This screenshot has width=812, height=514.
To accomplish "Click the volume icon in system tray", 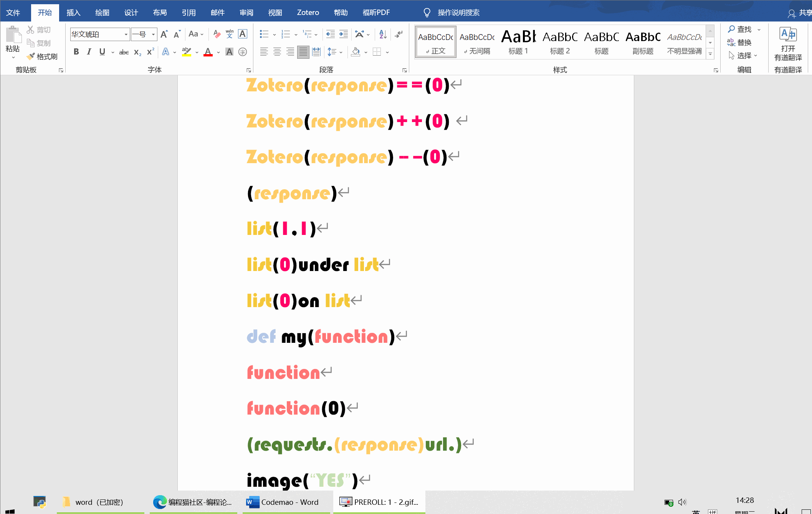I will point(682,502).
